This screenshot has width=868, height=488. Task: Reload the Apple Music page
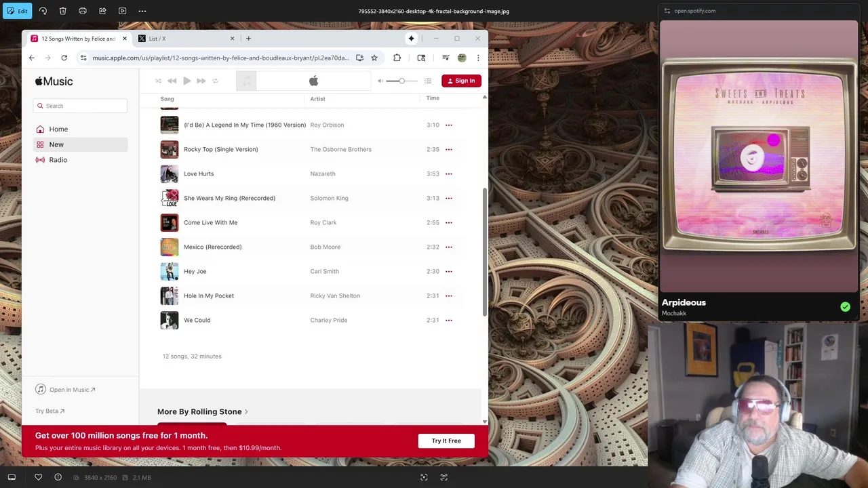tap(64, 58)
